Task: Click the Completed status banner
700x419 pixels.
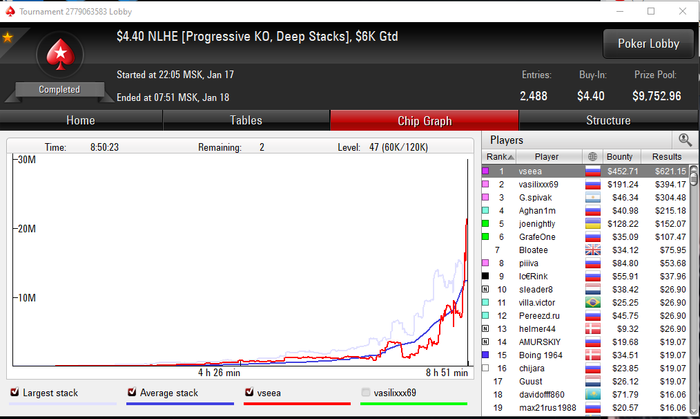Action: (59, 90)
